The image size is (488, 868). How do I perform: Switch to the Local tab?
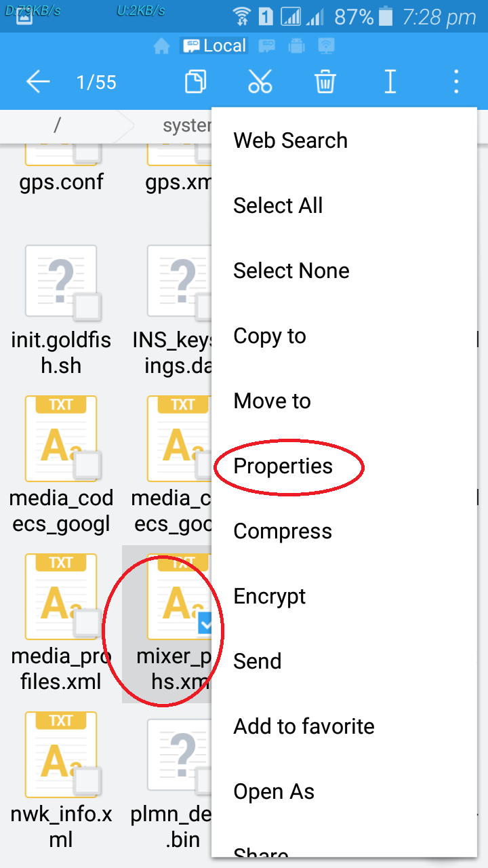[x=214, y=46]
